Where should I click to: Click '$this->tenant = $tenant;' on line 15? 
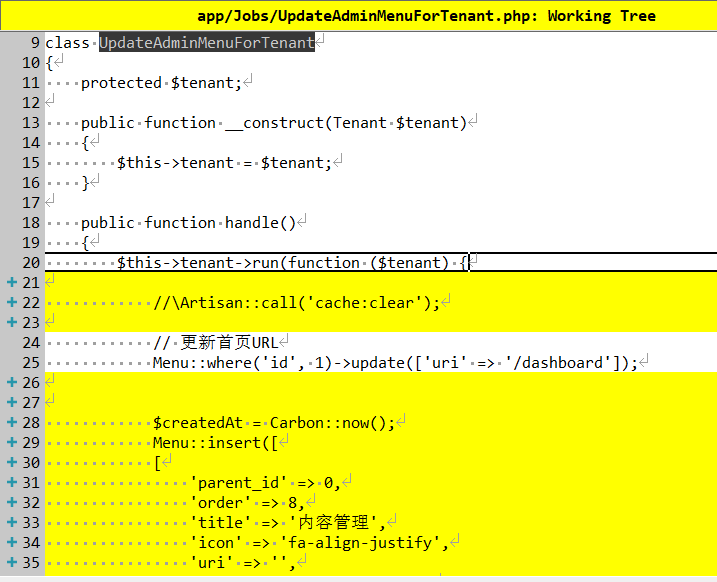224,163
